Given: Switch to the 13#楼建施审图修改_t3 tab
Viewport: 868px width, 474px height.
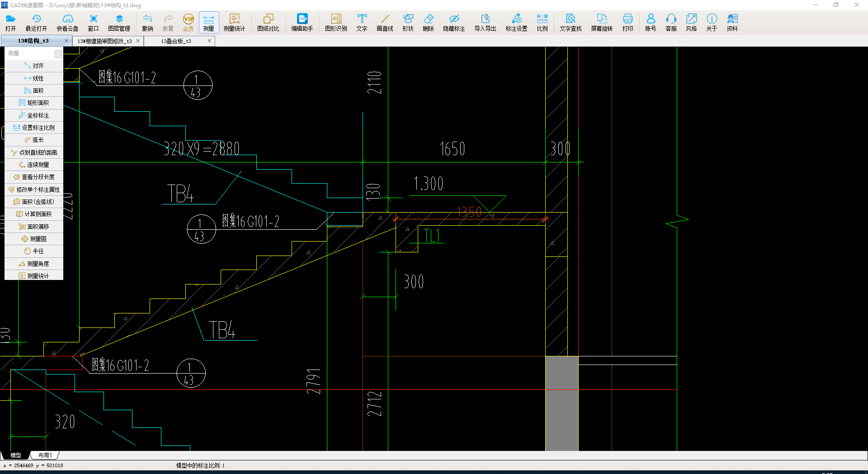Looking at the screenshot, I should coord(104,41).
